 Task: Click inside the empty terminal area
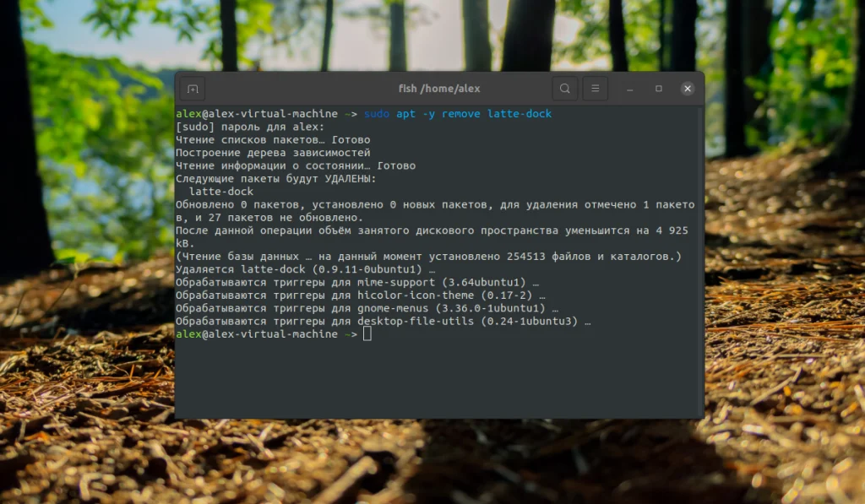[439, 380]
